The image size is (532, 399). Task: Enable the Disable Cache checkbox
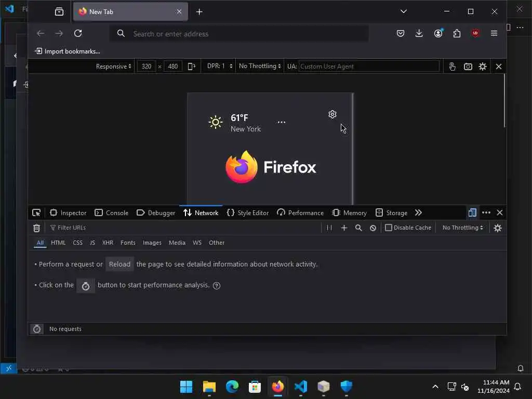pos(389,228)
